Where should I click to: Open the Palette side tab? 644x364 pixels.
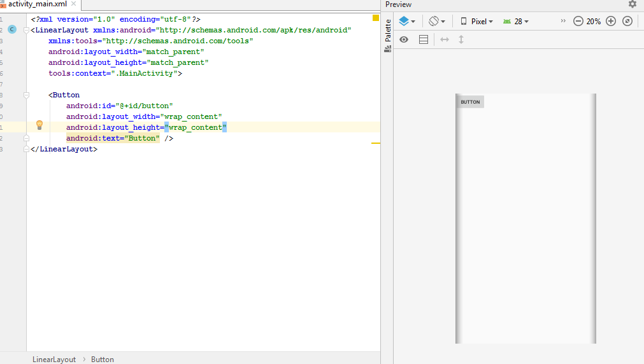pos(388,31)
